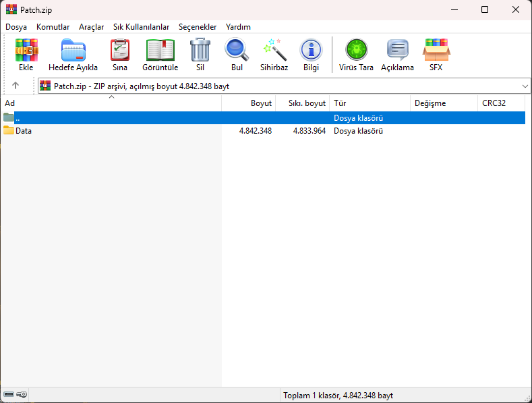
Task: Start Virüs Tara virus scan
Action: (356, 49)
